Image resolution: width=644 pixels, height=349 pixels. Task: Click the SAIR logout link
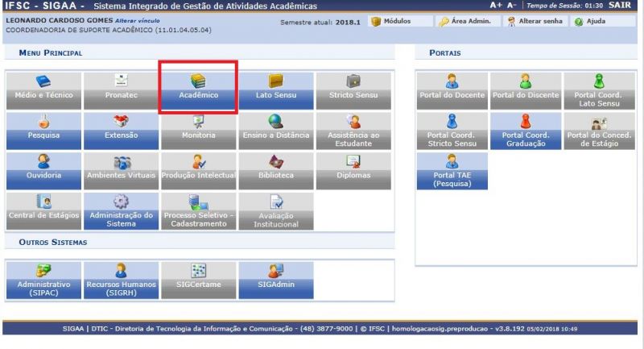[626, 6]
